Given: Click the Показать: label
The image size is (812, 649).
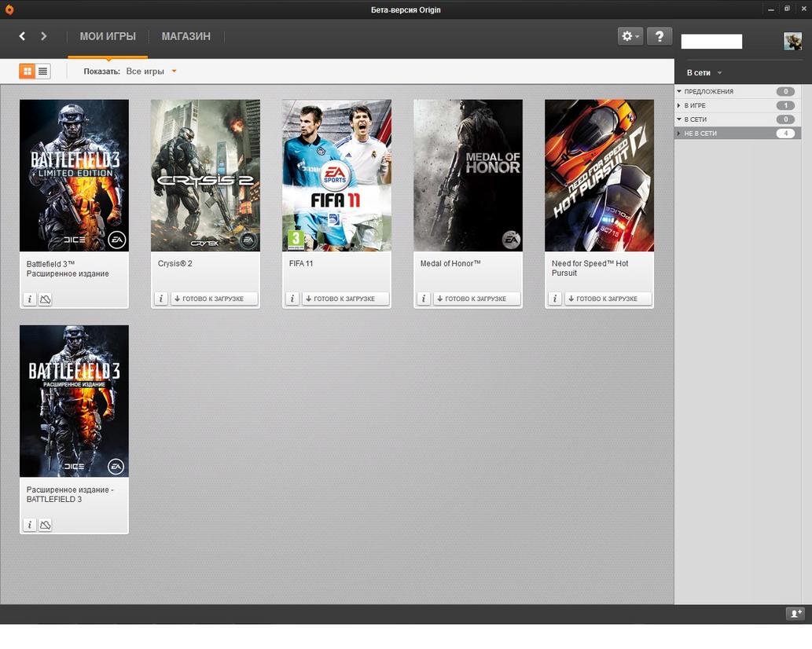Looking at the screenshot, I should [x=102, y=71].
